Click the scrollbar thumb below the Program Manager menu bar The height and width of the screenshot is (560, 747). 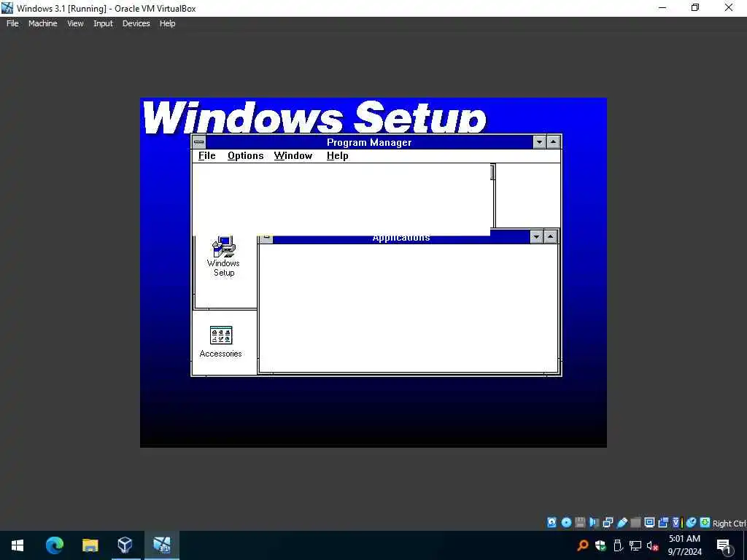coord(492,172)
